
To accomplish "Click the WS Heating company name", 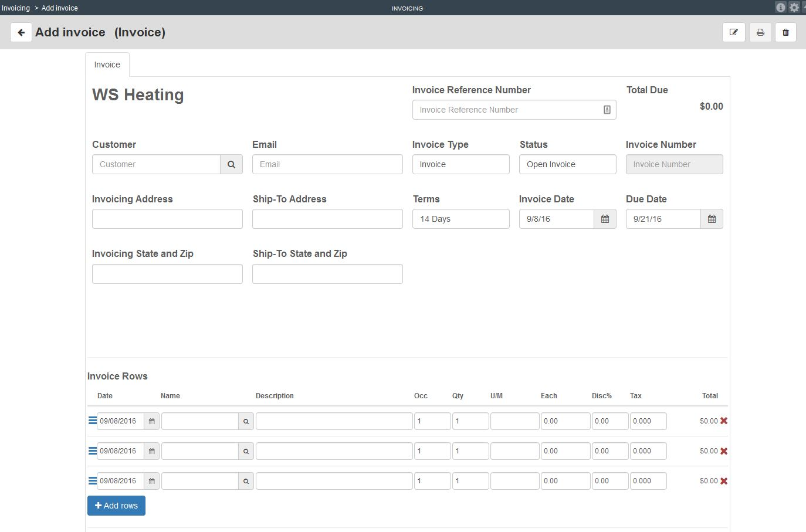I will point(138,95).
